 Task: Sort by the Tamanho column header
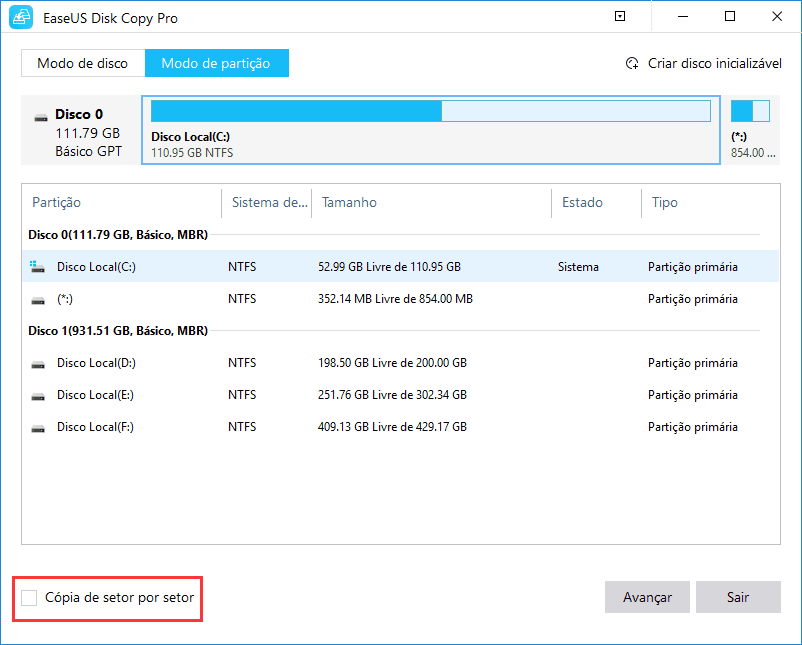point(349,203)
